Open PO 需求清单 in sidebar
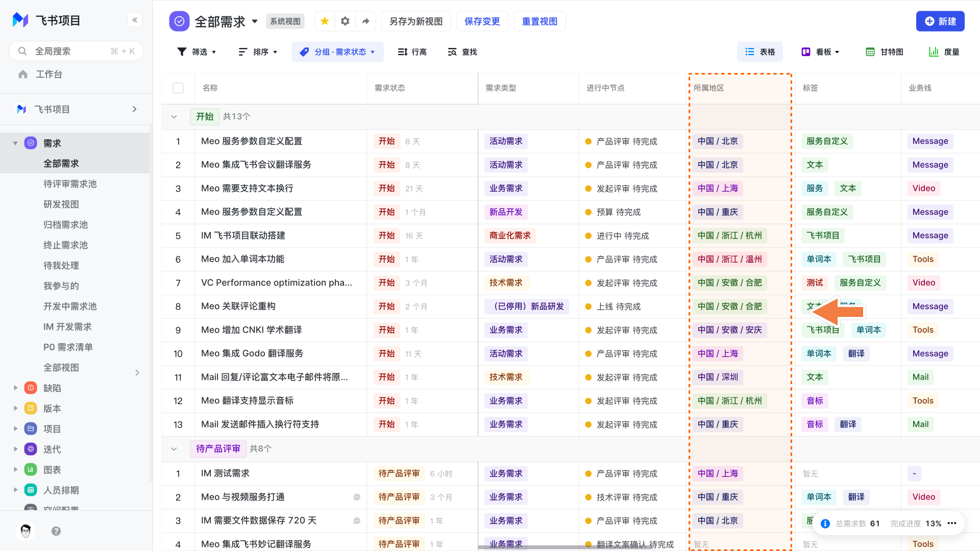 click(68, 347)
